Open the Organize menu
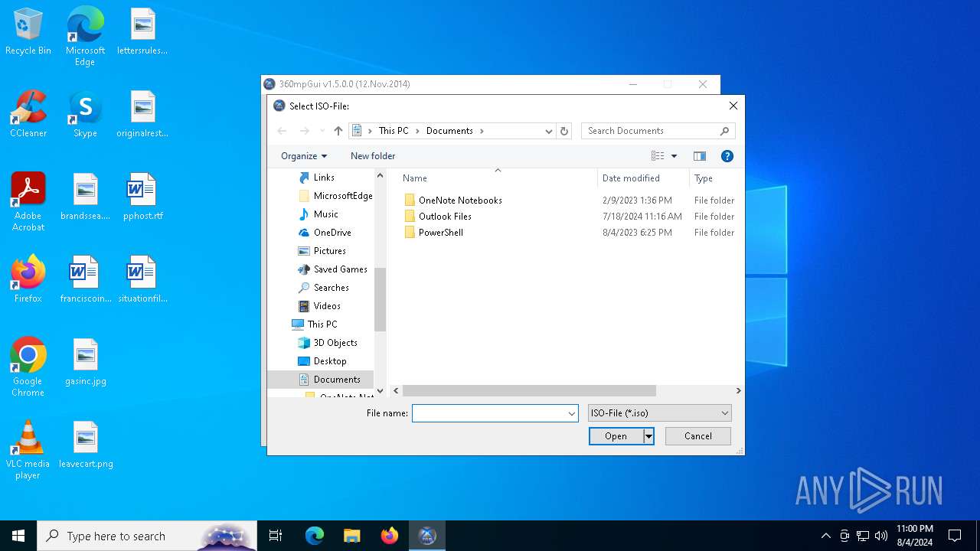This screenshot has height=551, width=980. coord(304,156)
